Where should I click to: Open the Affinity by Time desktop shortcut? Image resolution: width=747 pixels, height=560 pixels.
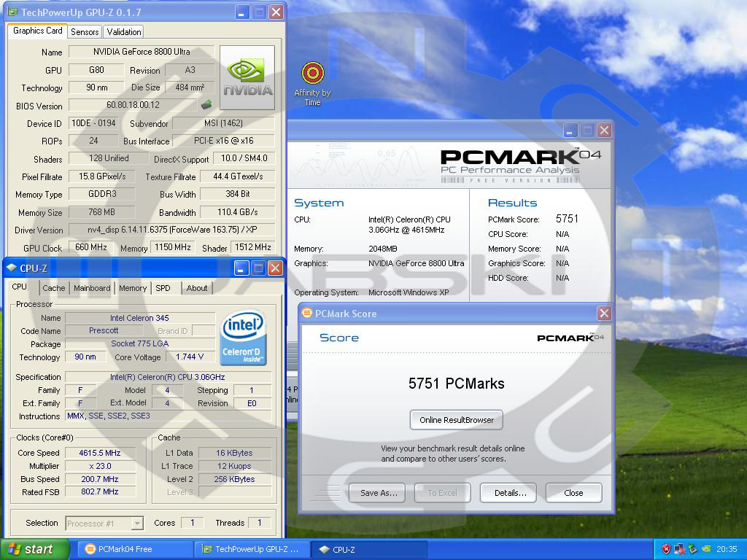[x=312, y=83]
